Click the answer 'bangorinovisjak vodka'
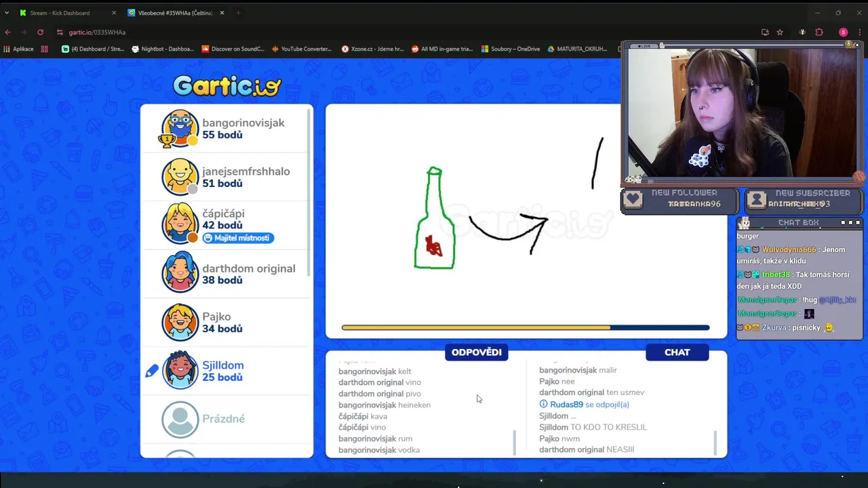The image size is (868, 488). click(x=379, y=450)
